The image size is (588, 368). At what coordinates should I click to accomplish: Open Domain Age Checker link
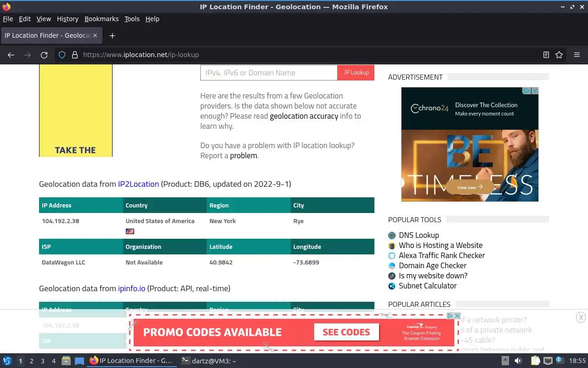433,265
